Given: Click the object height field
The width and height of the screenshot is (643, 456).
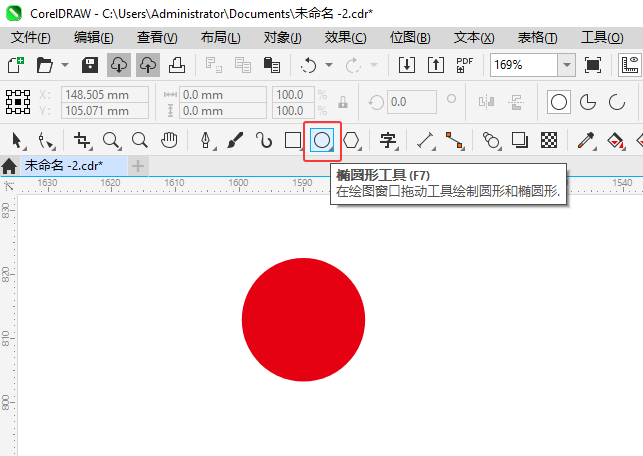Looking at the screenshot, I should coord(223,111).
